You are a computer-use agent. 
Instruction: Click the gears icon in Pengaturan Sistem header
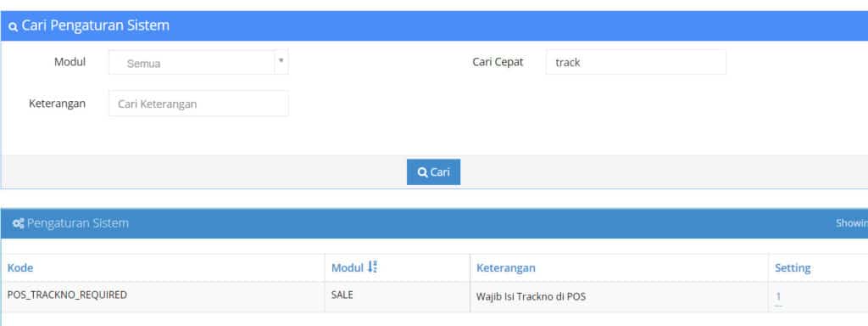click(19, 223)
